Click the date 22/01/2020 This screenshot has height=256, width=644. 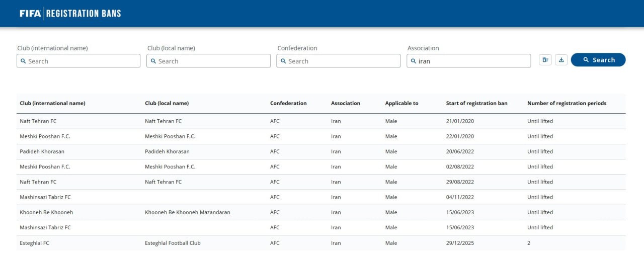point(460,136)
